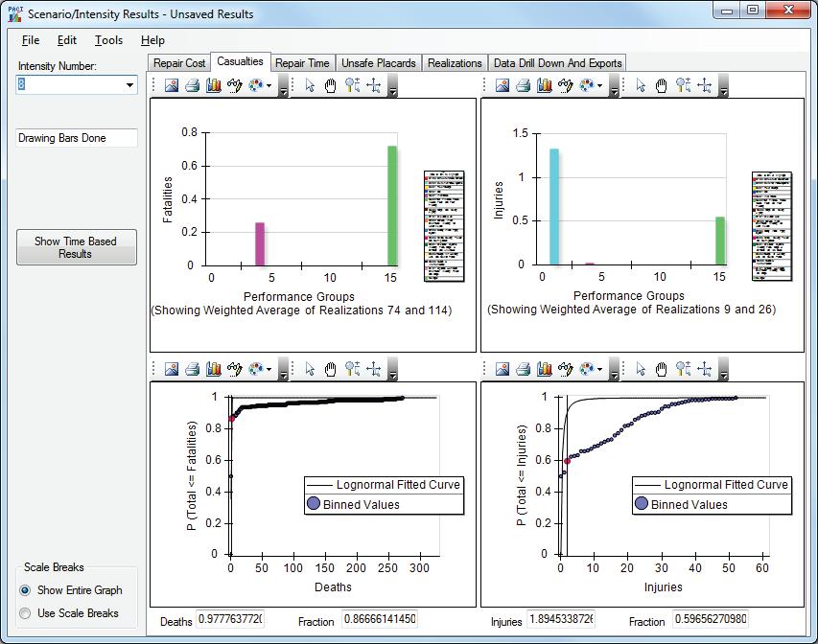Open chart type gallery in the Deaths chart toolbar
Image resolution: width=818 pixels, height=644 pixels.
[x=213, y=369]
